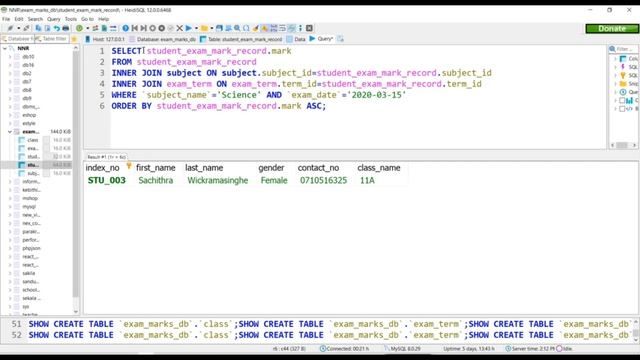
Task: Click the blue help icon
Action: [x=125, y=28]
